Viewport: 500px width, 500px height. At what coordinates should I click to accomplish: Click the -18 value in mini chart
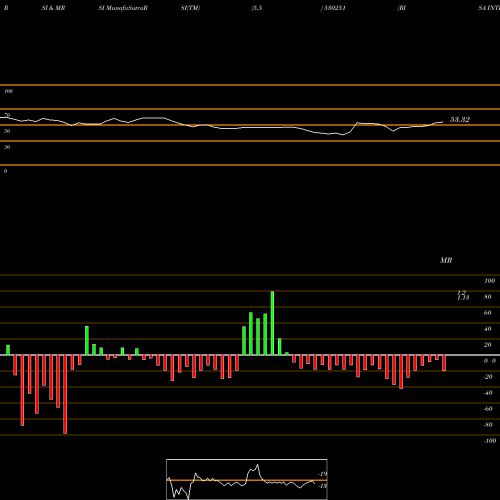tap(323, 486)
